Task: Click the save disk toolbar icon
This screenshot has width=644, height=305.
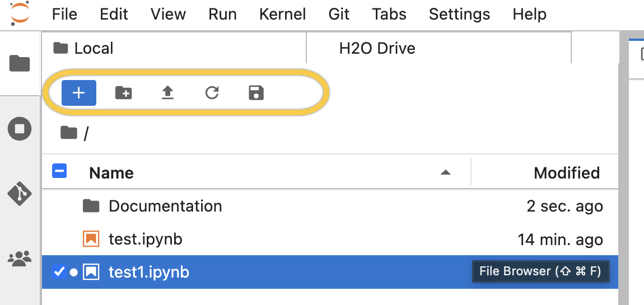Action: pos(256,93)
